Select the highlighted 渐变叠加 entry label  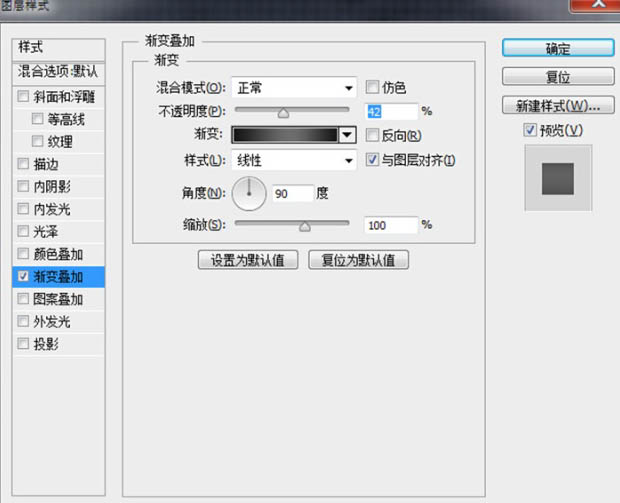(x=58, y=276)
